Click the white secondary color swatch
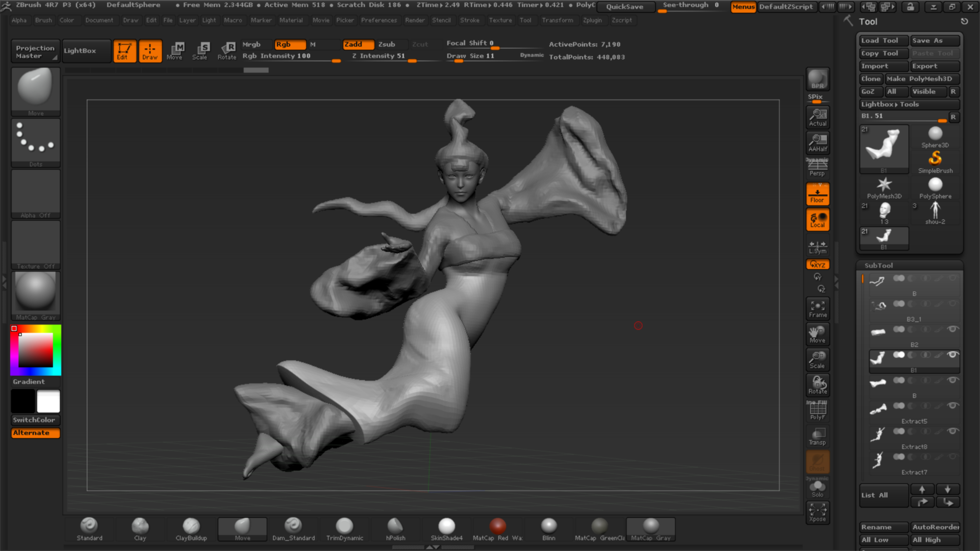The image size is (980, 551). pyautogui.click(x=48, y=401)
